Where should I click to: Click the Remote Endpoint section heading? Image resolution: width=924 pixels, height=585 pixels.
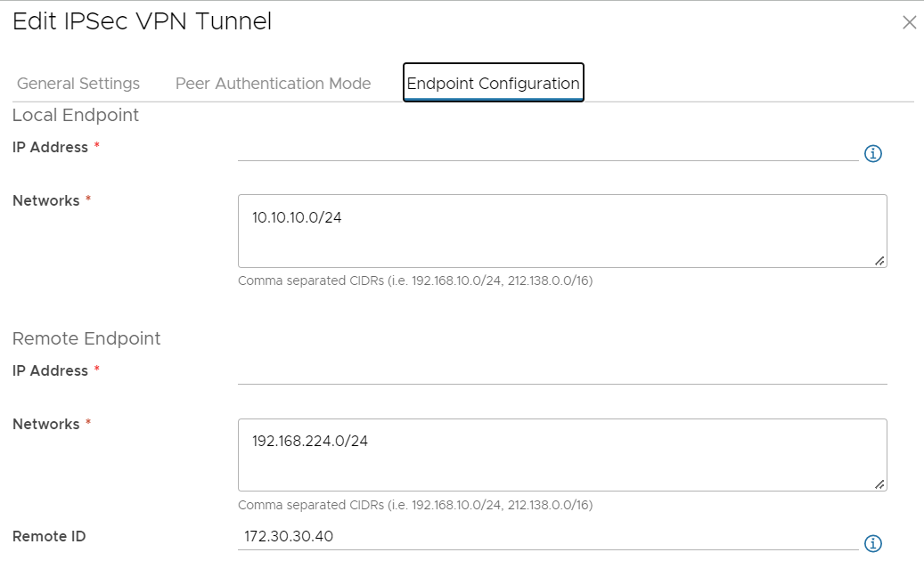tap(86, 338)
